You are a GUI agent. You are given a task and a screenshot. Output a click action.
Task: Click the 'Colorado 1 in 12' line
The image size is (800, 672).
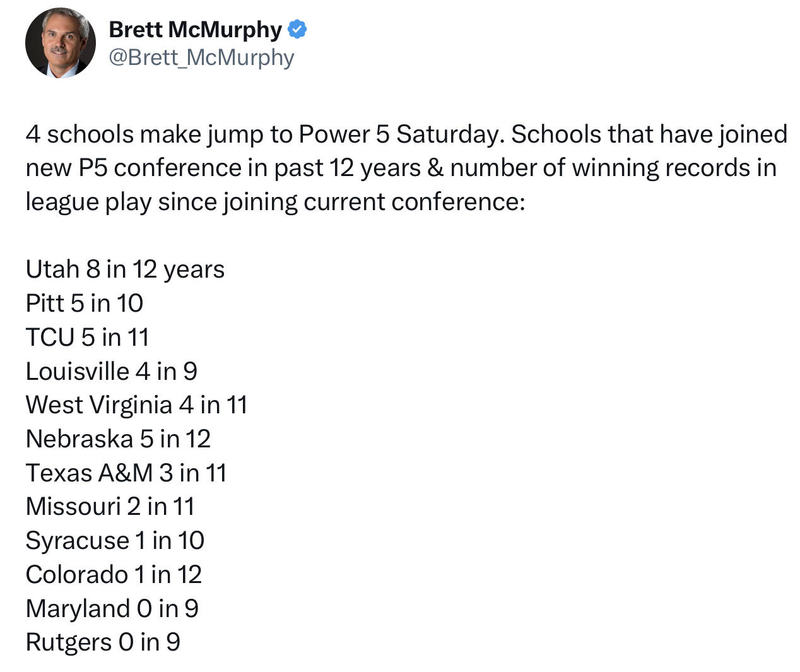[114, 575]
